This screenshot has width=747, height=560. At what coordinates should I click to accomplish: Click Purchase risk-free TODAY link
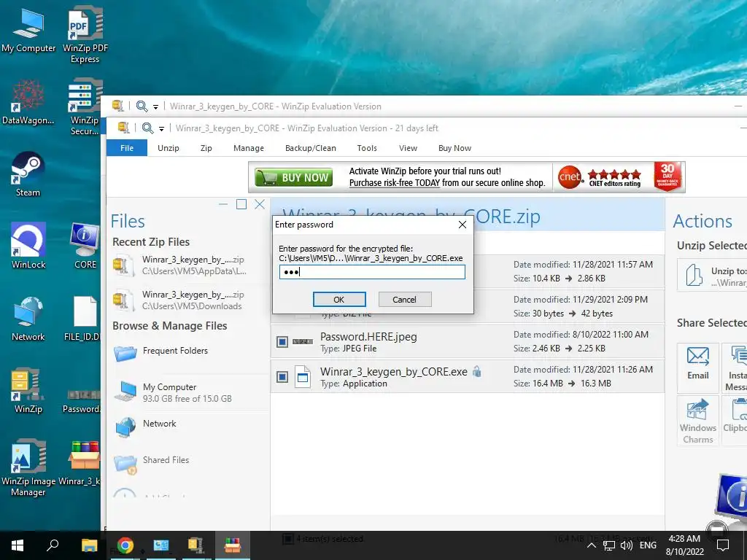395,183
